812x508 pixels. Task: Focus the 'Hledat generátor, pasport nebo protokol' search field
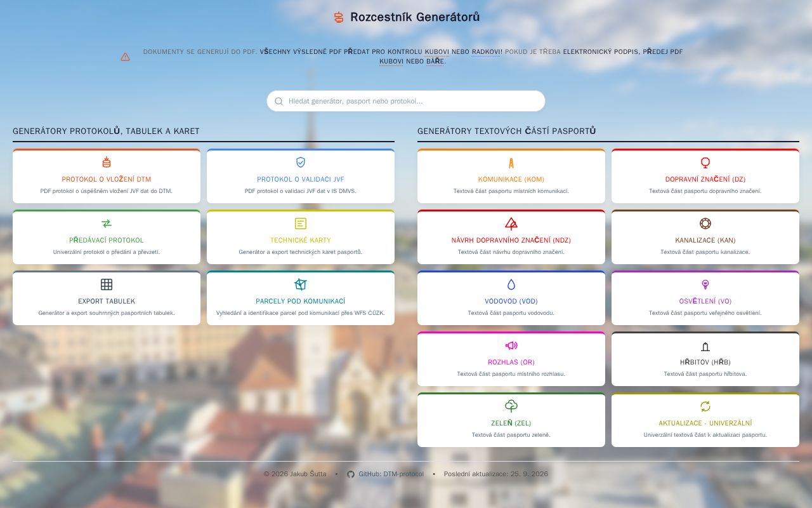(406, 101)
